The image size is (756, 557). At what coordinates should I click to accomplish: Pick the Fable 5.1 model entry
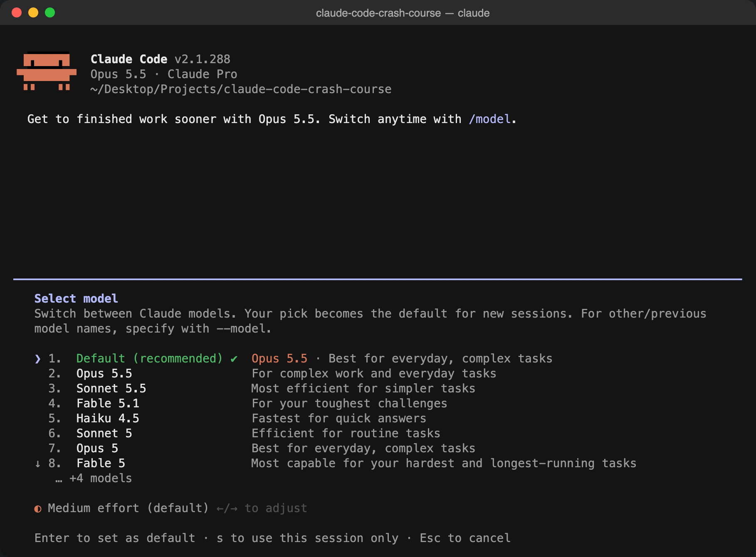coord(108,403)
